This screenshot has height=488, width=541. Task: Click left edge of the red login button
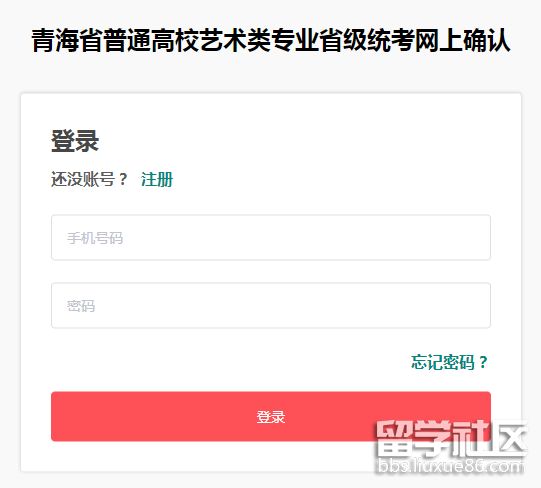pos(60,416)
